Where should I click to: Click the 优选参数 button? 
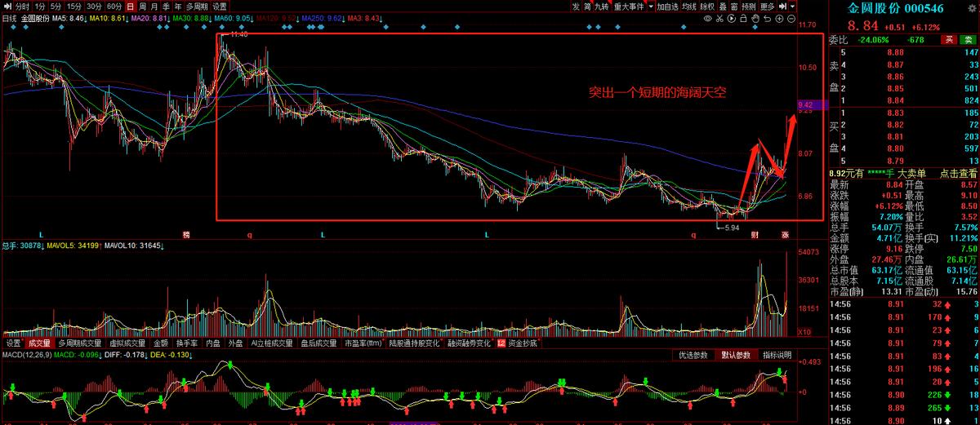[693, 355]
